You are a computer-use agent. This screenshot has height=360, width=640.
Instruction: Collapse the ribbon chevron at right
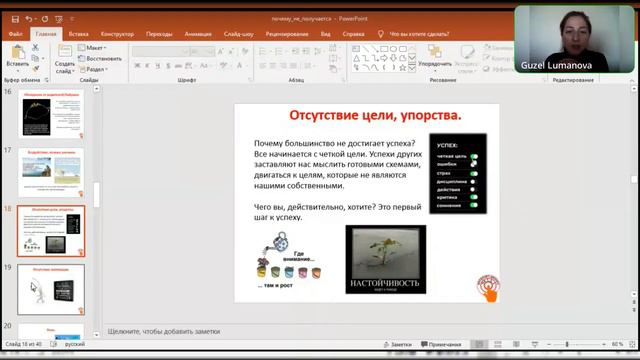pyautogui.click(x=632, y=80)
